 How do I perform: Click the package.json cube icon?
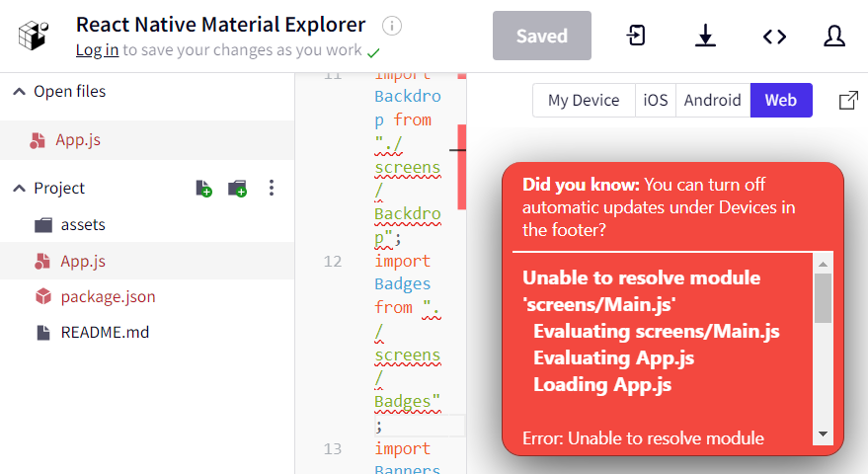pyautogui.click(x=43, y=297)
